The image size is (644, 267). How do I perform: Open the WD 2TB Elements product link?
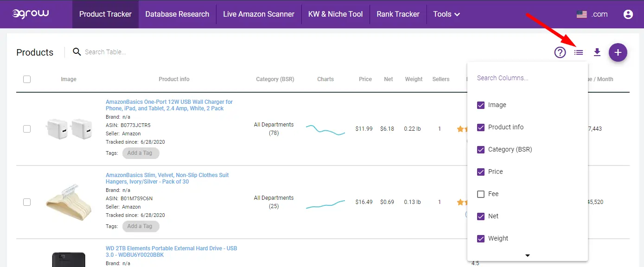(171, 251)
